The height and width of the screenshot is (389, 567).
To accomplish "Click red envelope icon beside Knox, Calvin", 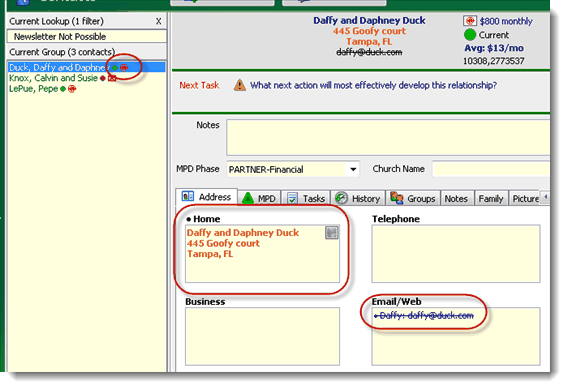I will (112, 78).
